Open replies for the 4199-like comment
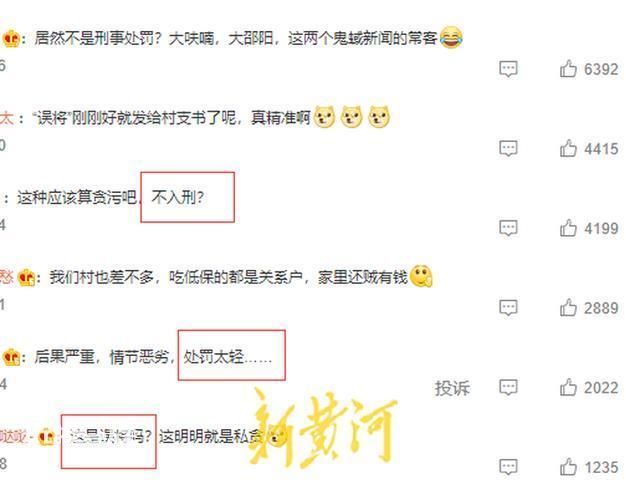This screenshot has height=484, width=640. [508, 228]
